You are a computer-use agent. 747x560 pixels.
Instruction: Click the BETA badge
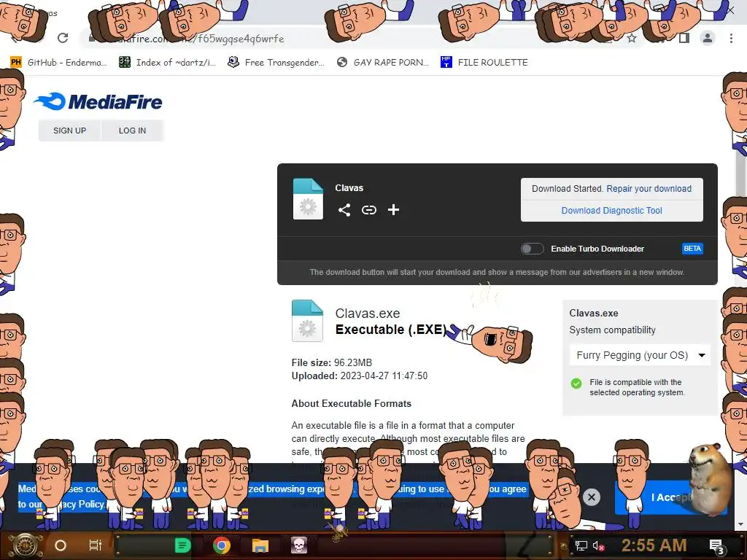(x=692, y=249)
